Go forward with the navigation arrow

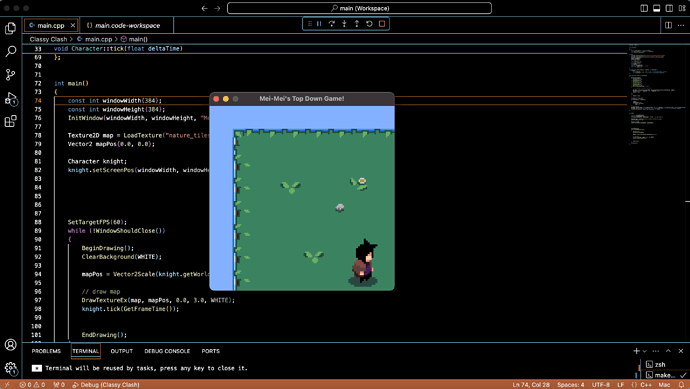(x=217, y=8)
